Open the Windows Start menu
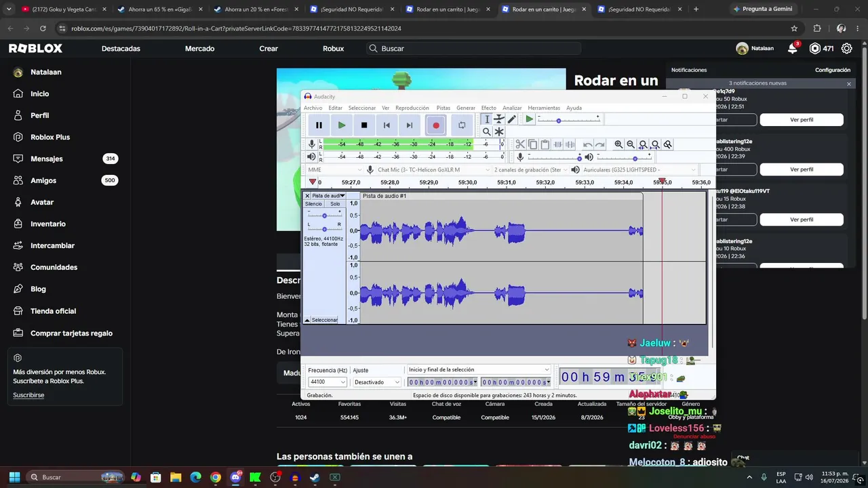868x488 pixels. click(14, 477)
